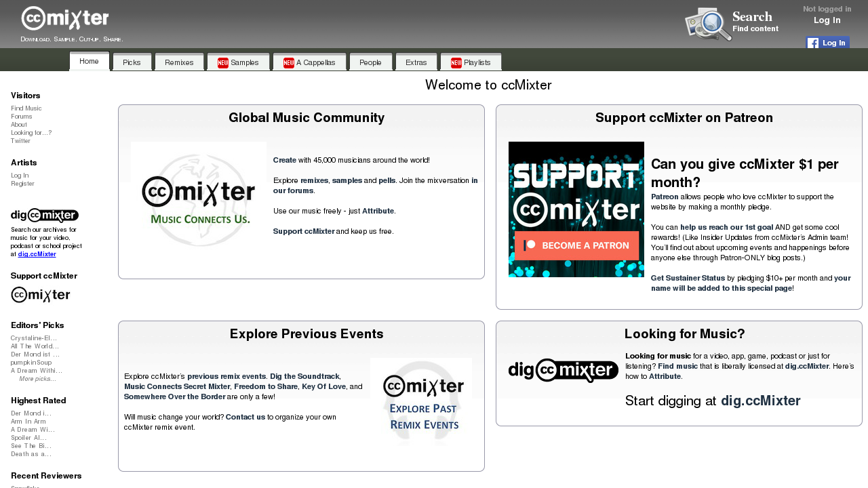Open the Extras tab
Viewport: 868px width, 488px height.
tap(416, 62)
